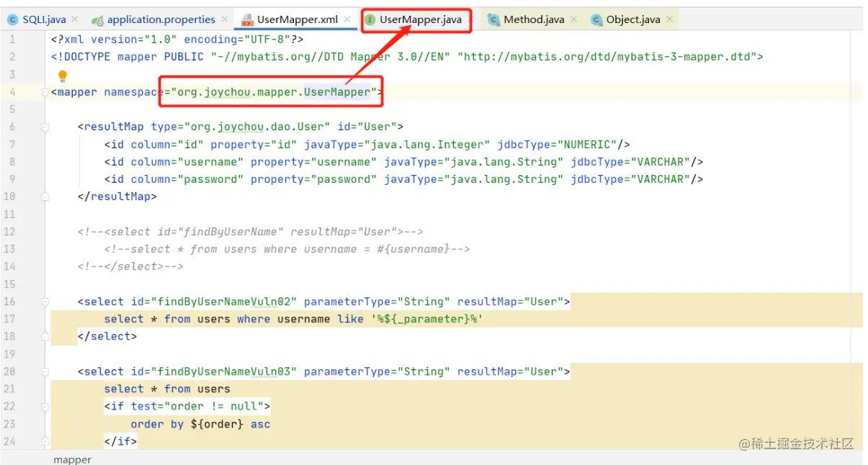This screenshot has height=465, width=868.
Task: Click the '%${_parameter}%' string
Action: click(426, 319)
